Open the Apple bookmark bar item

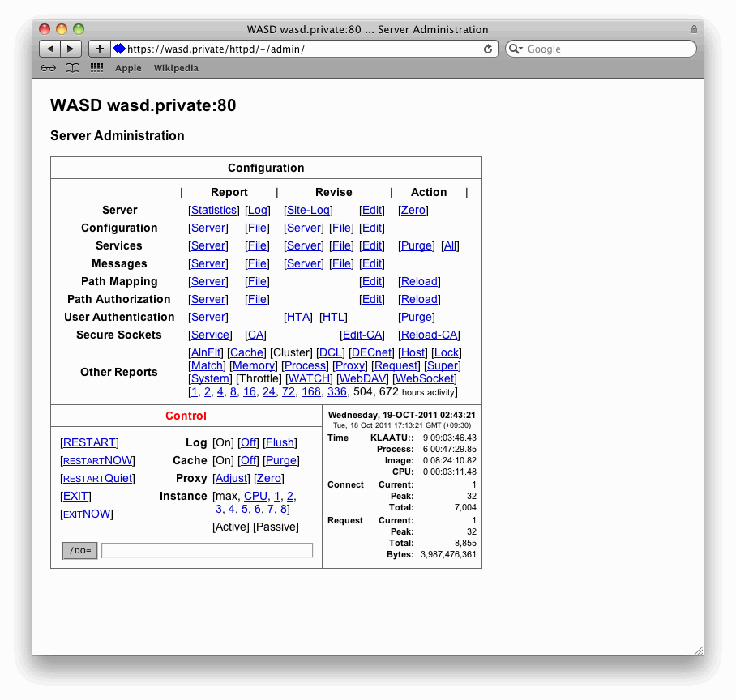point(128,68)
